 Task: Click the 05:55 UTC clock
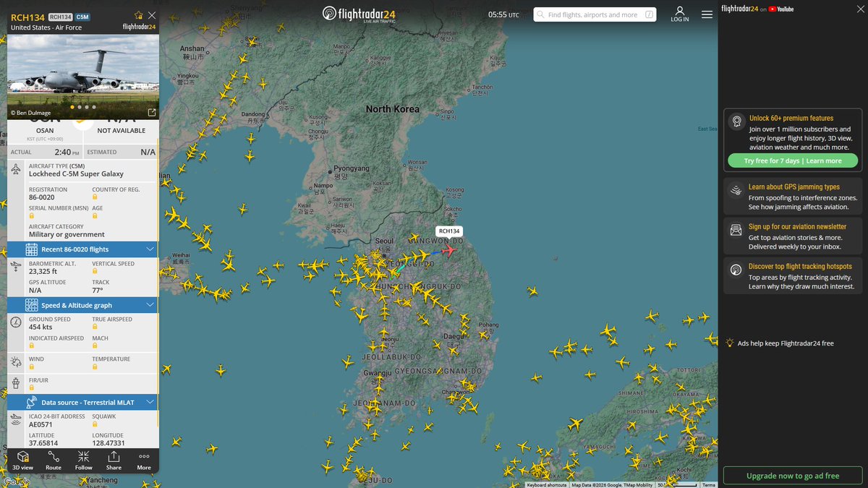click(503, 14)
